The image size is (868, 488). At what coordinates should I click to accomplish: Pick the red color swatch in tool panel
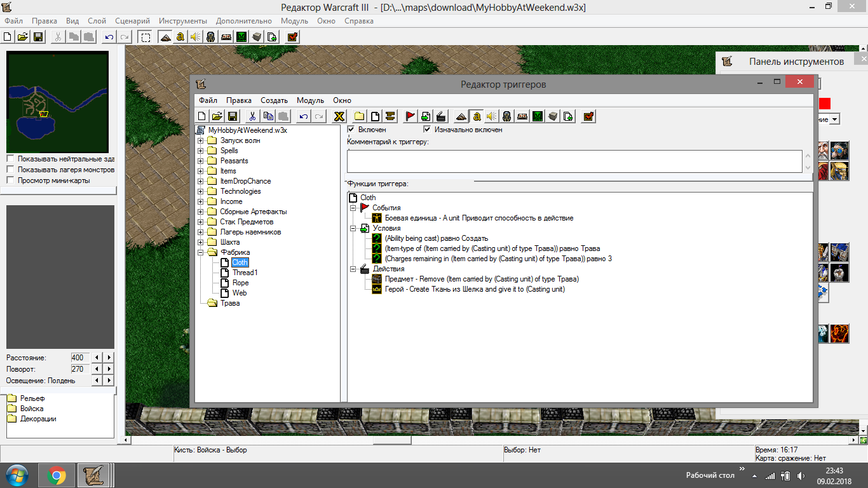(x=825, y=104)
